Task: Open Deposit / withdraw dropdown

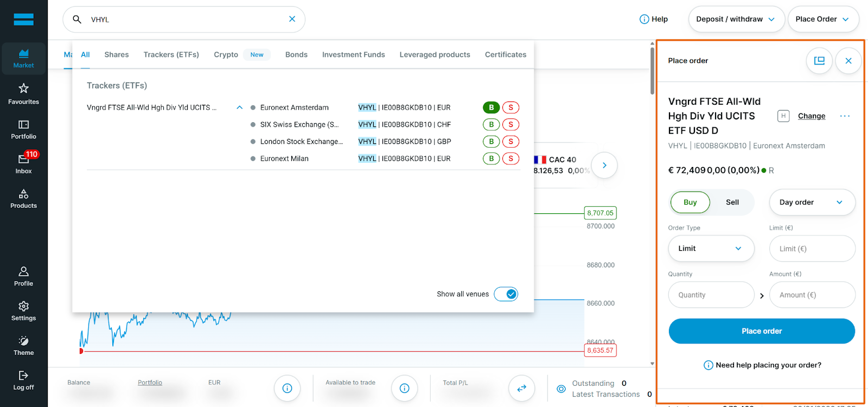Action: pyautogui.click(x=736, y=19)
